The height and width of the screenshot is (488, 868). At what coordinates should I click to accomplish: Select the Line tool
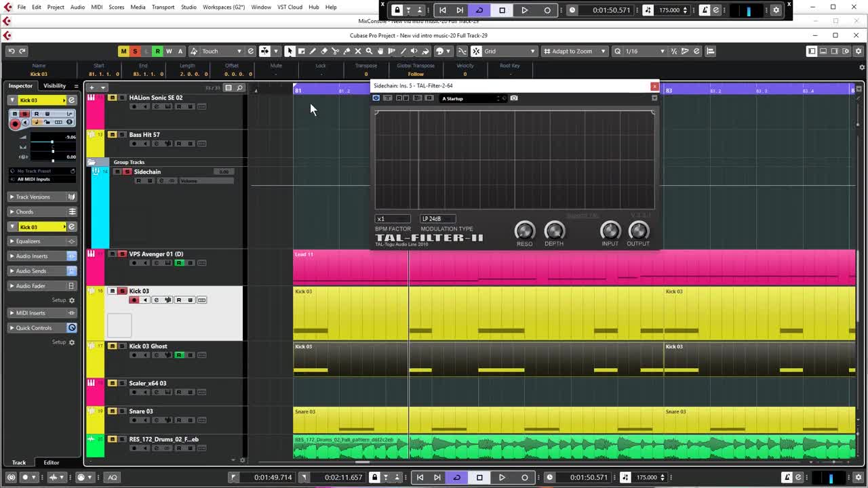tap(403, 51)
